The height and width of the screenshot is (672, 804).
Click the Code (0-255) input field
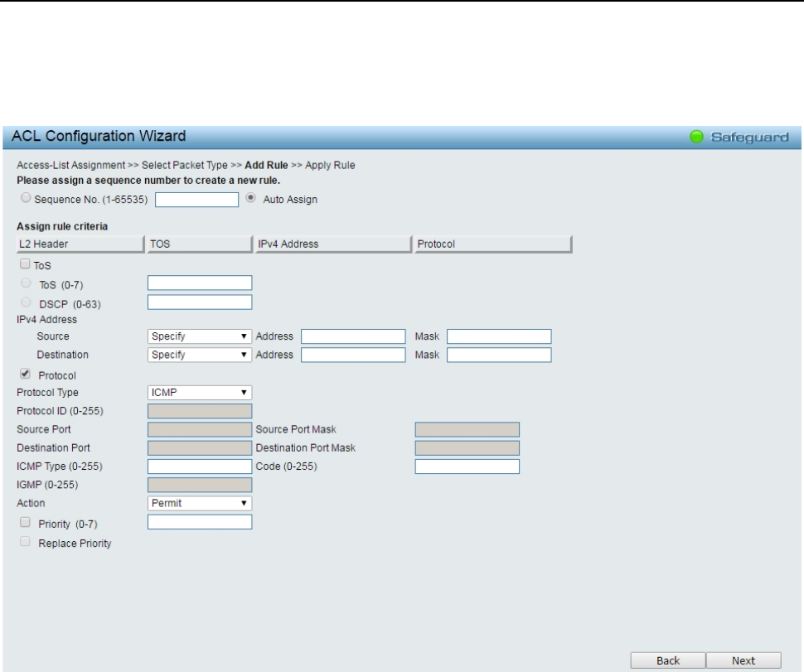467,467
